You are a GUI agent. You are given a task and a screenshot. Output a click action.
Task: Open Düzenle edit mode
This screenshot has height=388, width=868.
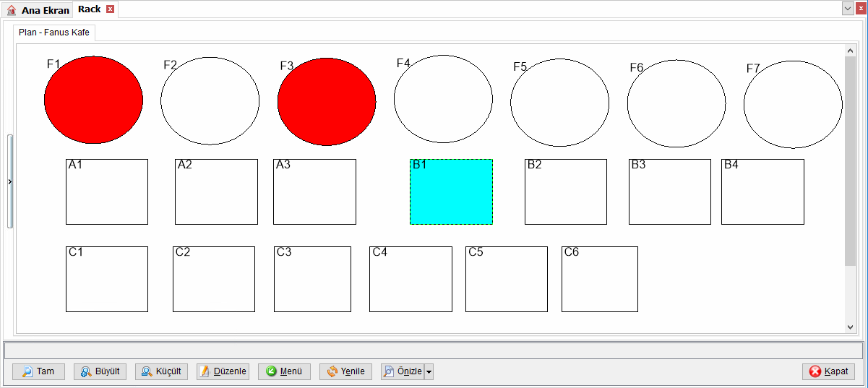[223, 371]
